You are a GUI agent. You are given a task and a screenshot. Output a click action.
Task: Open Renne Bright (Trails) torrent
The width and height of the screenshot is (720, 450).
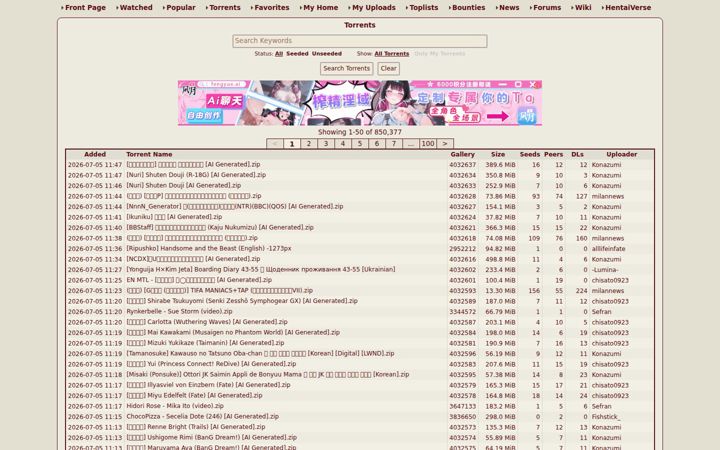click(x=196, y=427)
